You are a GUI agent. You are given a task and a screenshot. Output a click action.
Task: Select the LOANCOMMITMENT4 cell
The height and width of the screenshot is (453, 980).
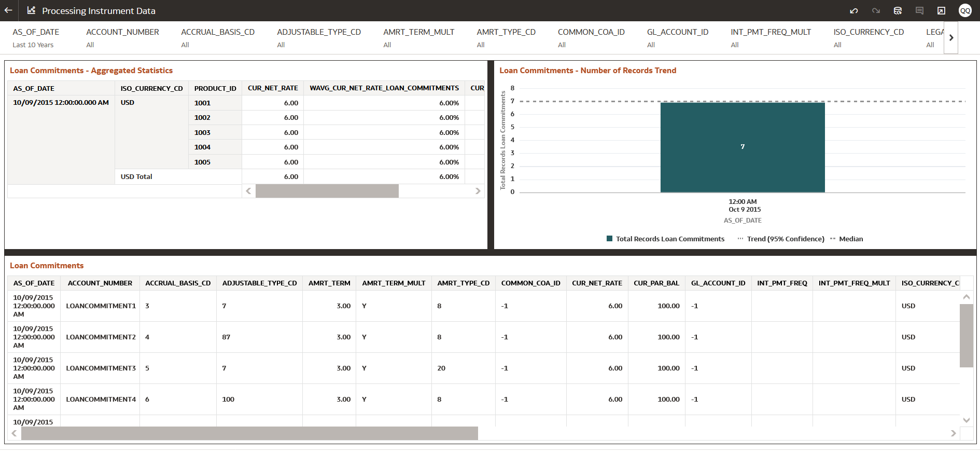click(101, 400)
